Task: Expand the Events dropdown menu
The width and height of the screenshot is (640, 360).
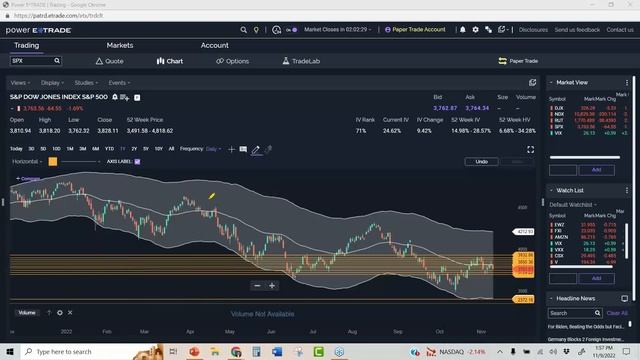Action: [119, 83]
